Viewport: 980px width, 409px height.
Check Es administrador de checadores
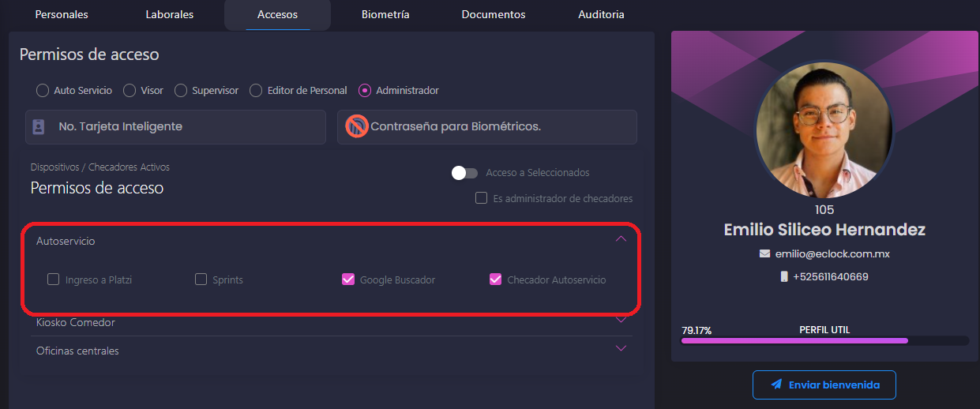tap(481, 198)
